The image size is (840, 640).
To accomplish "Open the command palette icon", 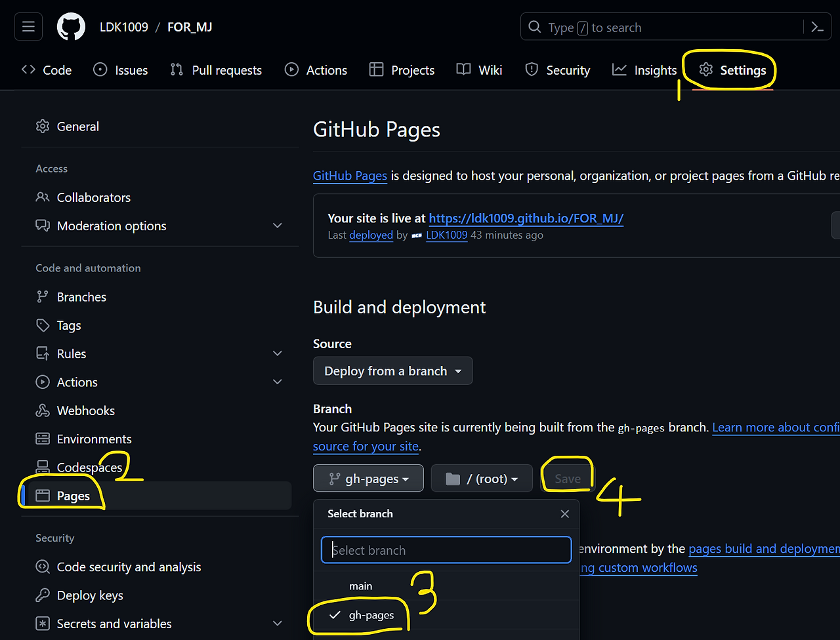I will coord(816,27).
